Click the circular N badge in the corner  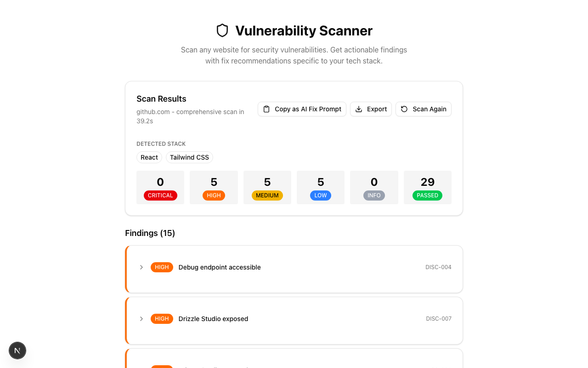click(17, 351)
